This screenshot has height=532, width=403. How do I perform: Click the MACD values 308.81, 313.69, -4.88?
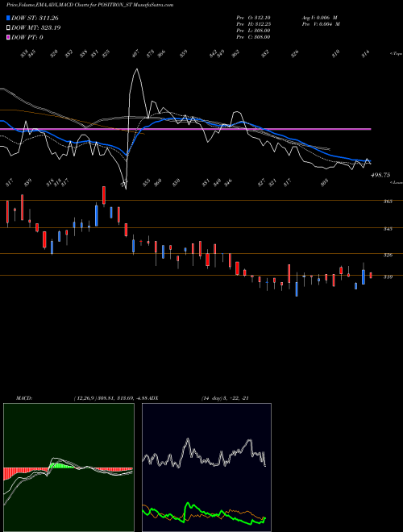click(x=123, y=398)
